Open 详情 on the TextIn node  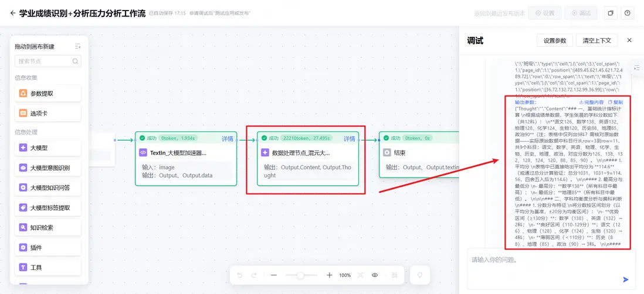tap(228, 139)
